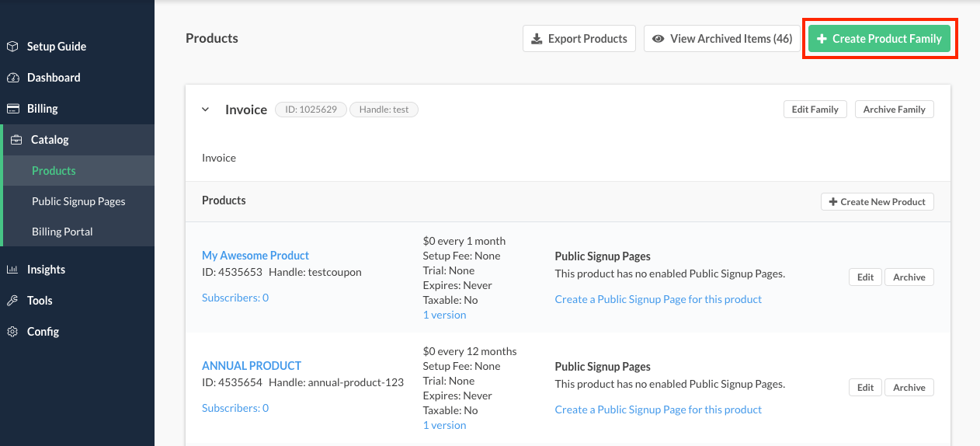
Task: Click the Tools wrench icon
Action: [x=12, y=301]
